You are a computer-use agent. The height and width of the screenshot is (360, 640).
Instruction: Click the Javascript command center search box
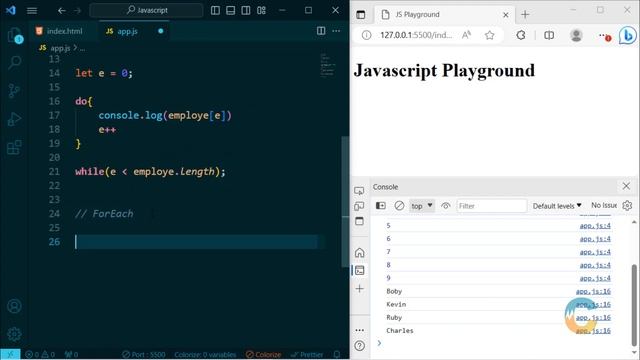[x=146, y=10]
